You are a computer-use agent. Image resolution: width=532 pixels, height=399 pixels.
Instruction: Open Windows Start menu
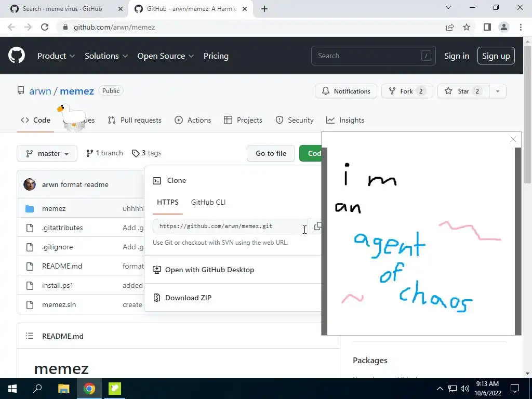click(x=12, y=389)
